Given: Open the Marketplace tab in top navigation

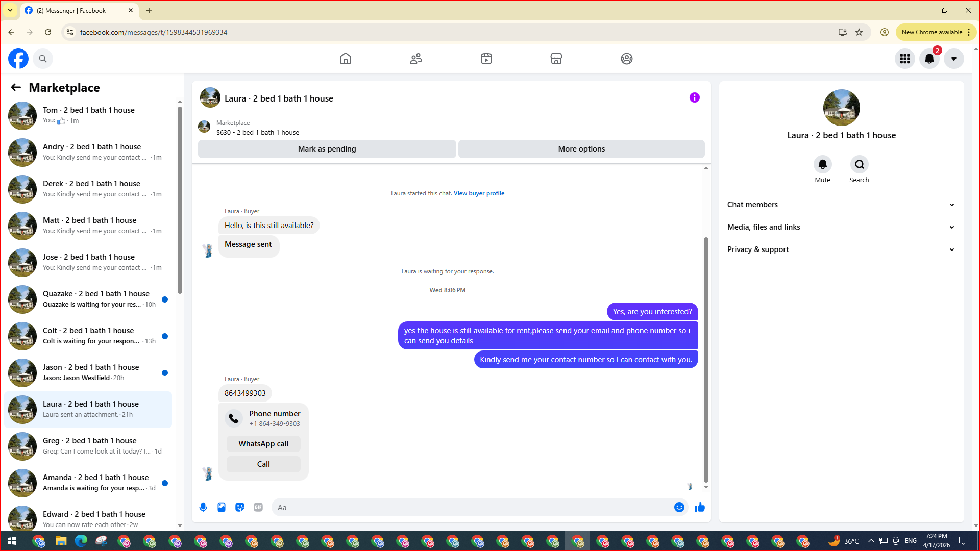Looking at the screenshot, I should [556, 59].
